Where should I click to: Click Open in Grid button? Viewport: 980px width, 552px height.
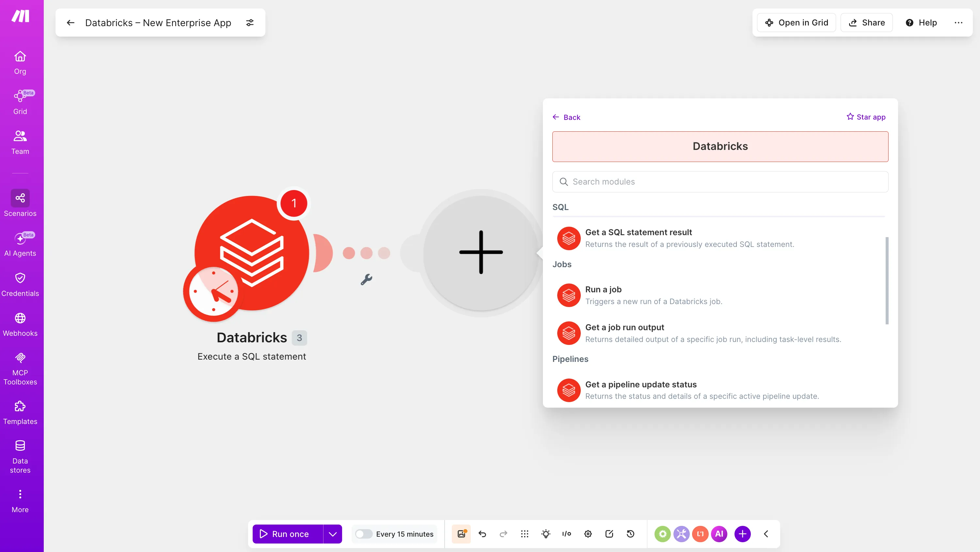(796, 23)
